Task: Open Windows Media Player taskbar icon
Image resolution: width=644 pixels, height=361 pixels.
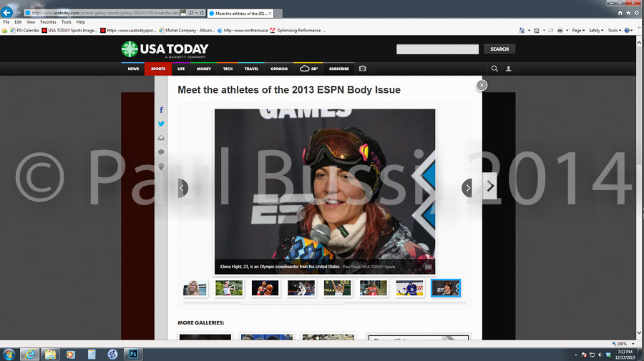Action: click(x=71, y=354)
